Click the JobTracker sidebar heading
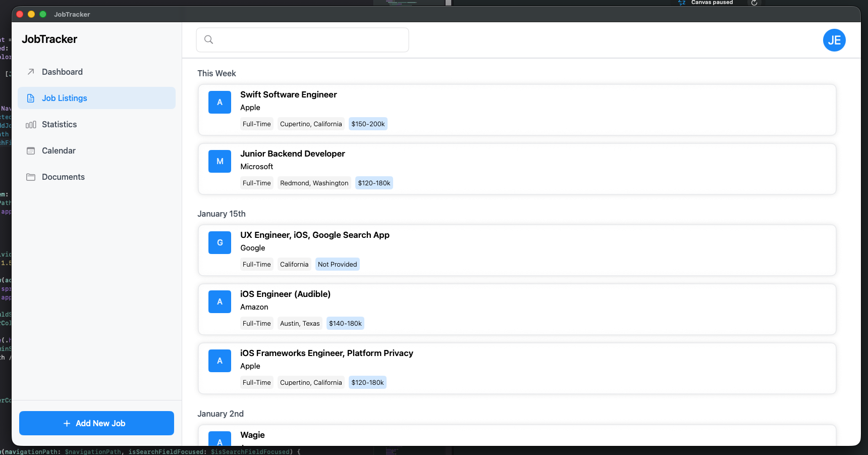Screen dimensions: 868x455 49,39
